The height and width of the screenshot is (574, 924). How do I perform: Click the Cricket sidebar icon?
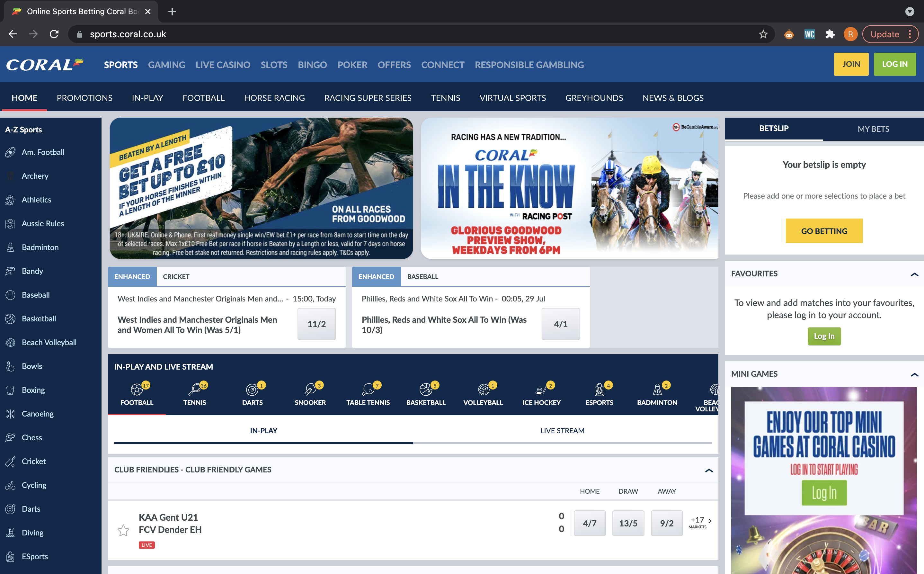point(10,461)
